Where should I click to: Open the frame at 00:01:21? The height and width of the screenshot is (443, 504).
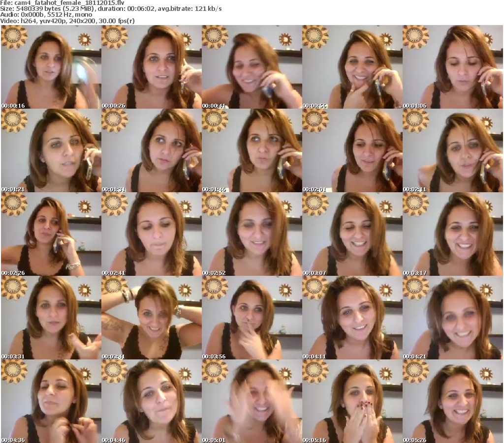point(51,150)
